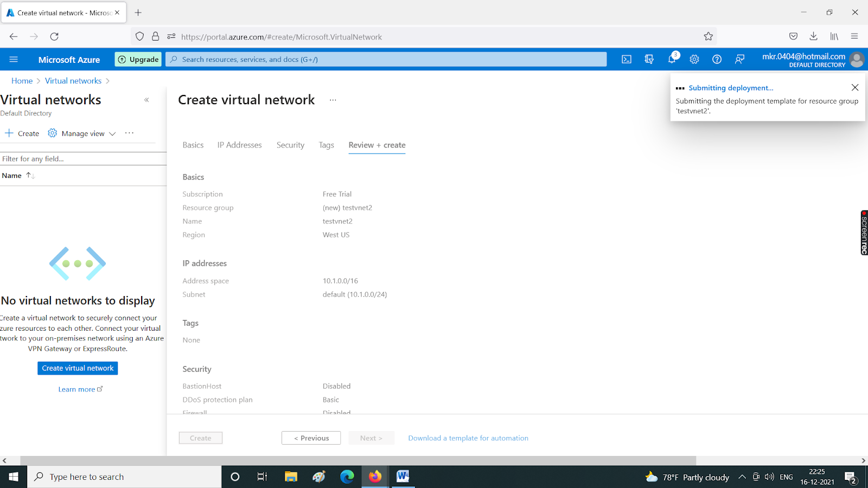Open Task View on the taskbar

(x=262, y=477)
